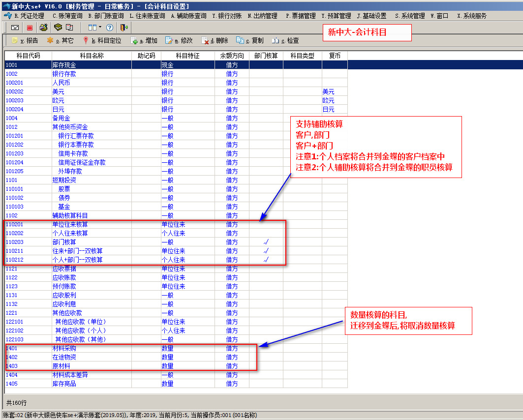The height and width of the screenshot is (420, 523).
Task: Toggle 部门核算 checkmark for 往来+部门--双核算 row
Action: pos(266,251)
